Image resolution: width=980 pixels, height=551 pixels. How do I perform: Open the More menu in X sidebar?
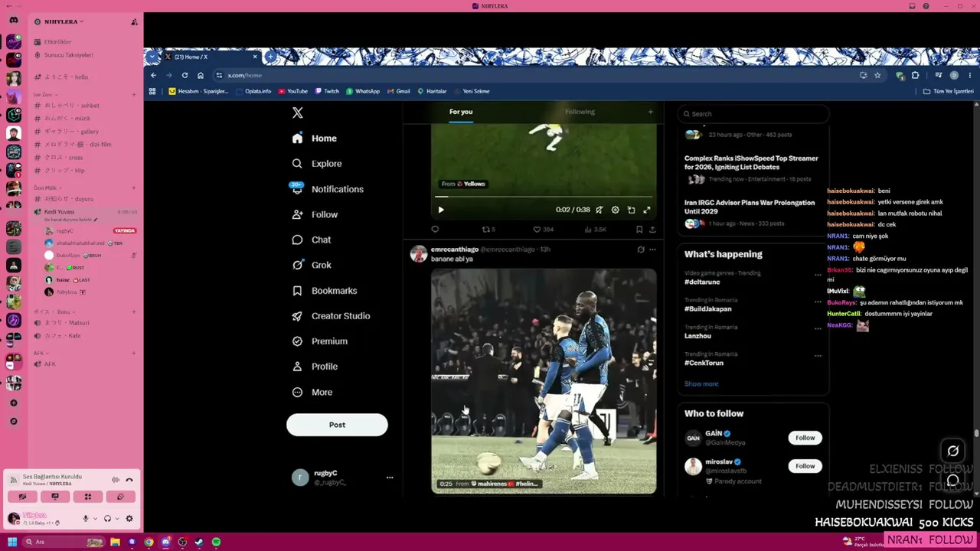(x=312, y=393)
